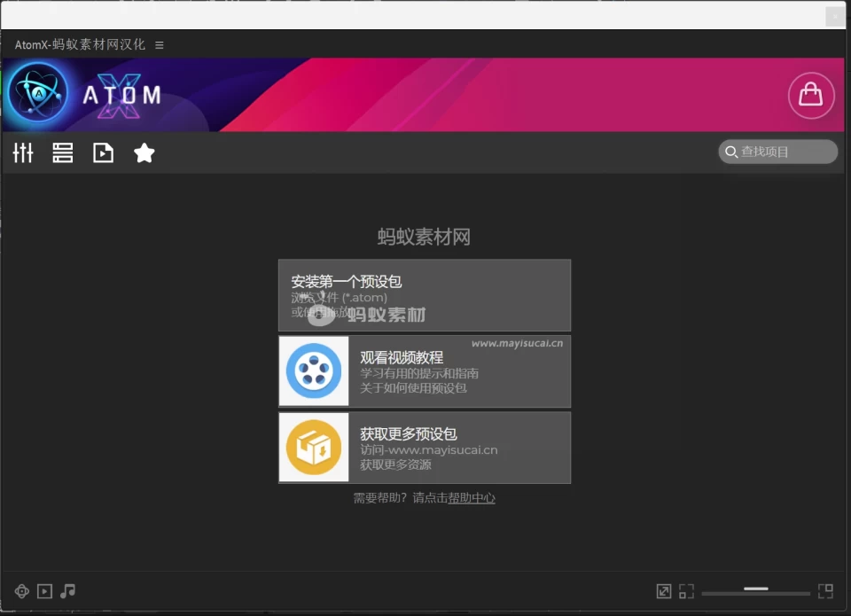Image resolution: width=851 pixels, height=616 pixels.
Task: Adjust the thumbnail size slider
Action: click(756, 590)
